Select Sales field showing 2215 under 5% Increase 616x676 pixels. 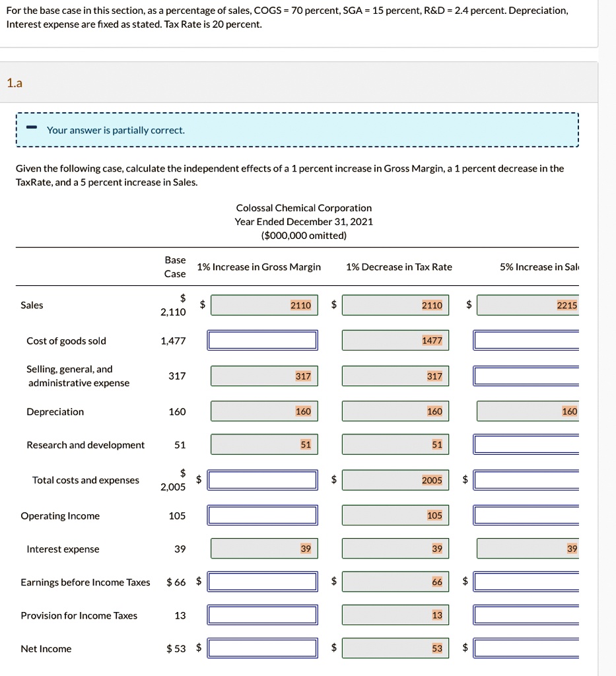(x=528, y=304)
